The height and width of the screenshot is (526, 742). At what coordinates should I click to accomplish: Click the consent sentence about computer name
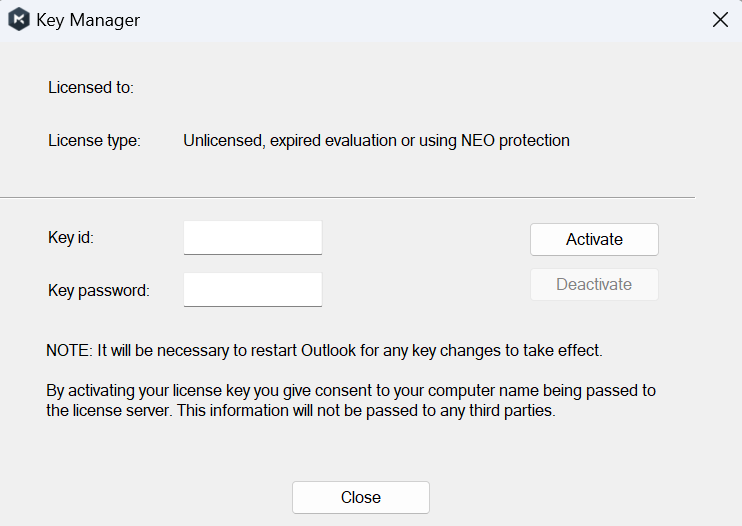pos(351,390)
